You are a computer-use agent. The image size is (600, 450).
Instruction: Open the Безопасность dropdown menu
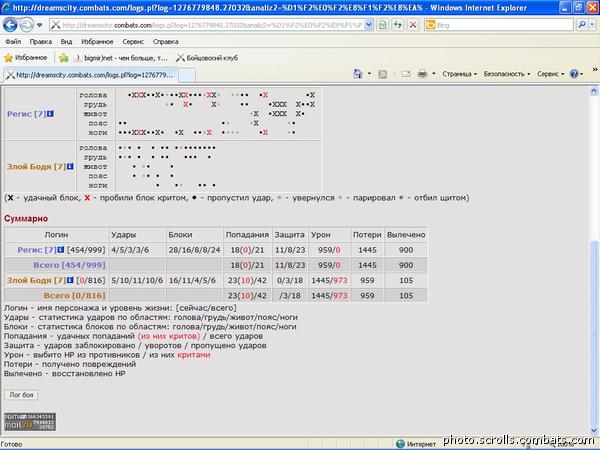507,74
